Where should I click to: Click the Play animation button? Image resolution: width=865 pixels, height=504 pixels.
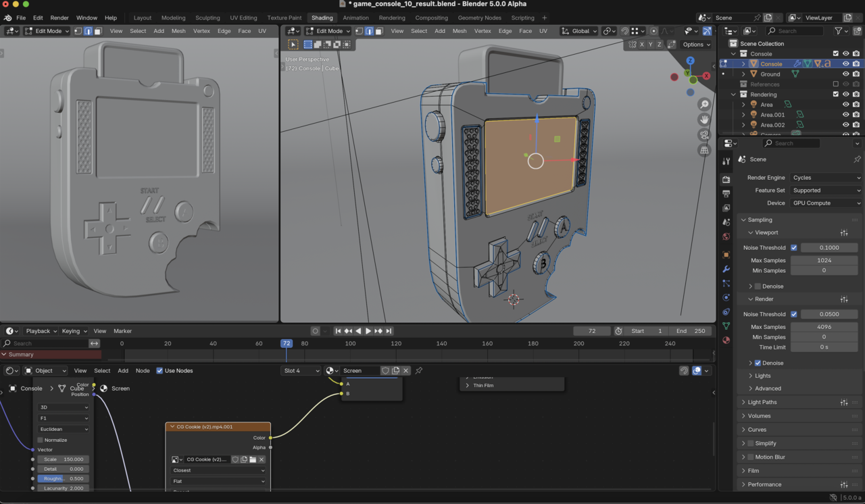coord(368,331)
